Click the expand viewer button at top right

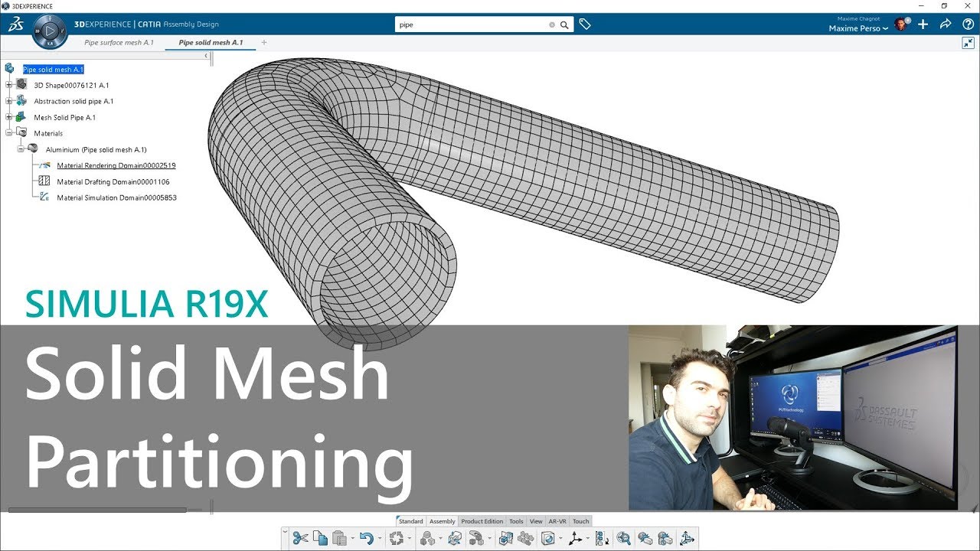[x=968, y=44]
